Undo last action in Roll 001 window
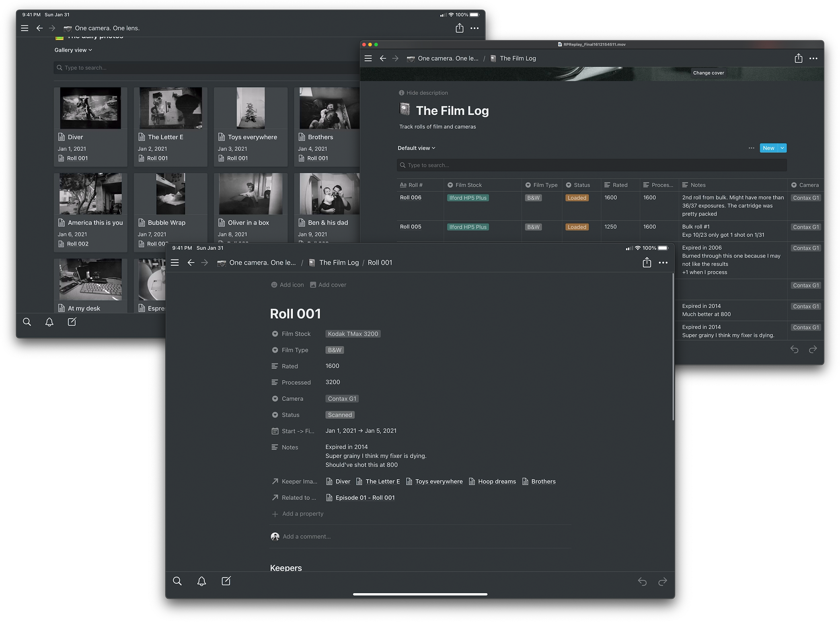Screen dimensions: 840x623 click(x=642, y=581)
